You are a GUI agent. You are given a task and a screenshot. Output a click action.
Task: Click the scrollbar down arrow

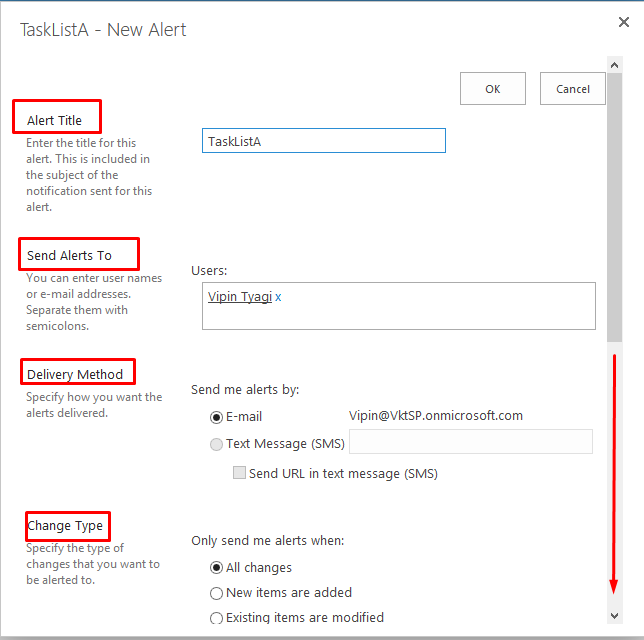tap(614, 615)
